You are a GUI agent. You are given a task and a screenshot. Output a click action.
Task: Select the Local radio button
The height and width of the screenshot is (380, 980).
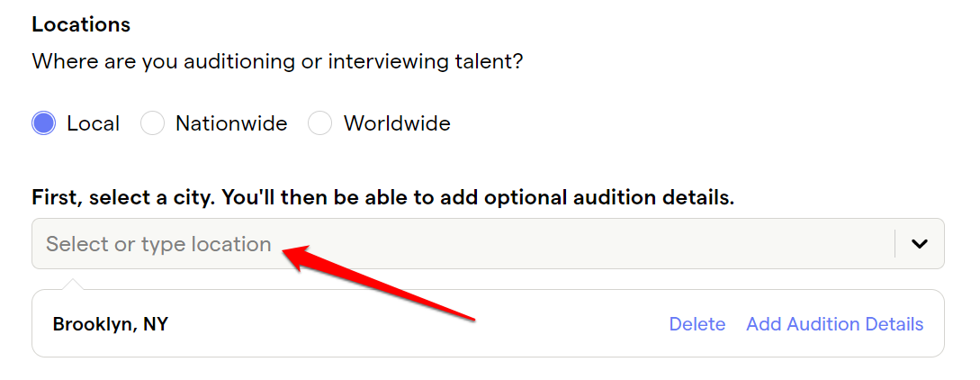(44, 123)
